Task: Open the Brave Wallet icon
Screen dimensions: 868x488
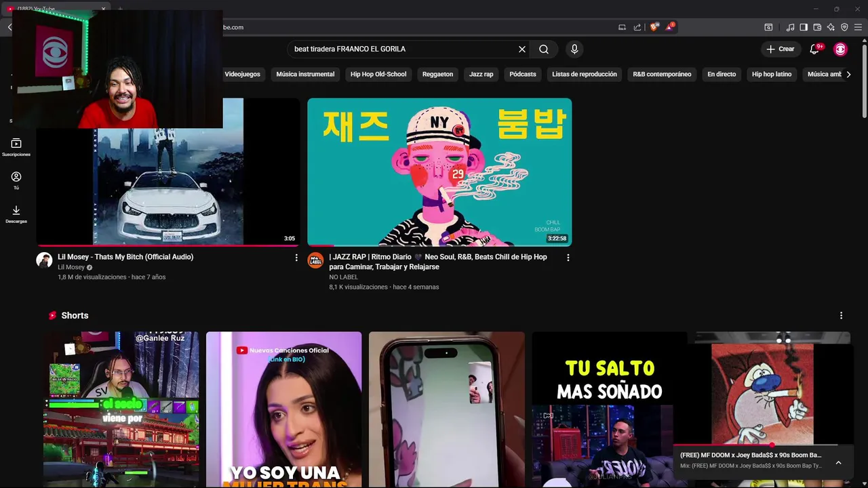Action: 817,27
